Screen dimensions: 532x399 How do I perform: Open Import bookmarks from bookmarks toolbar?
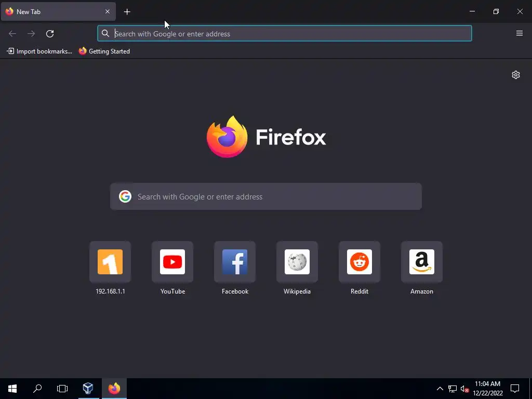(x=39, y=51)
